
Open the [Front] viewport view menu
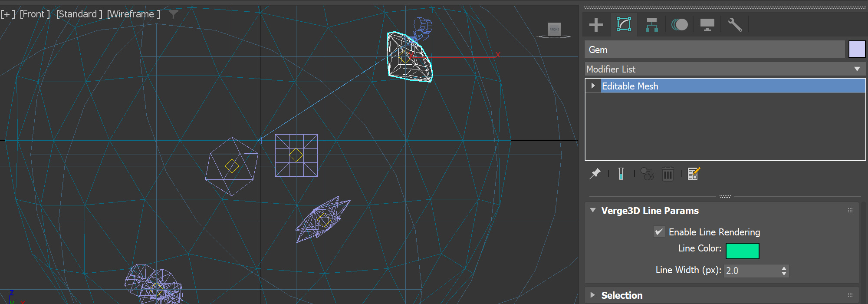point(35,14)
